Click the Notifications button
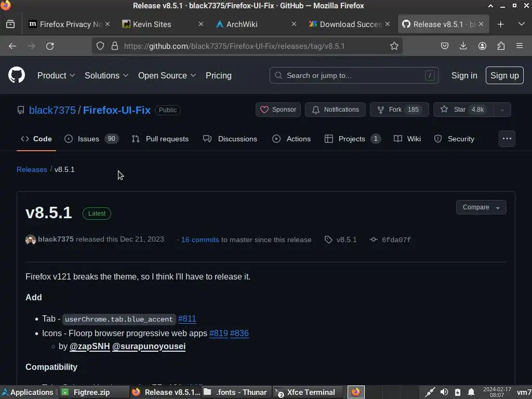Image resolution: width=532 pixels, height=399 pixels. click(x=335, y=110)
